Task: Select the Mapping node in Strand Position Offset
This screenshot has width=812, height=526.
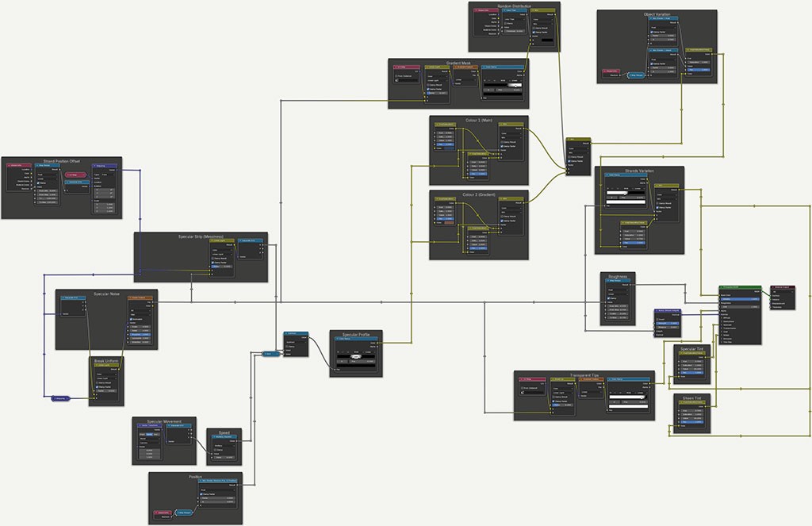Action: point(105,166)
